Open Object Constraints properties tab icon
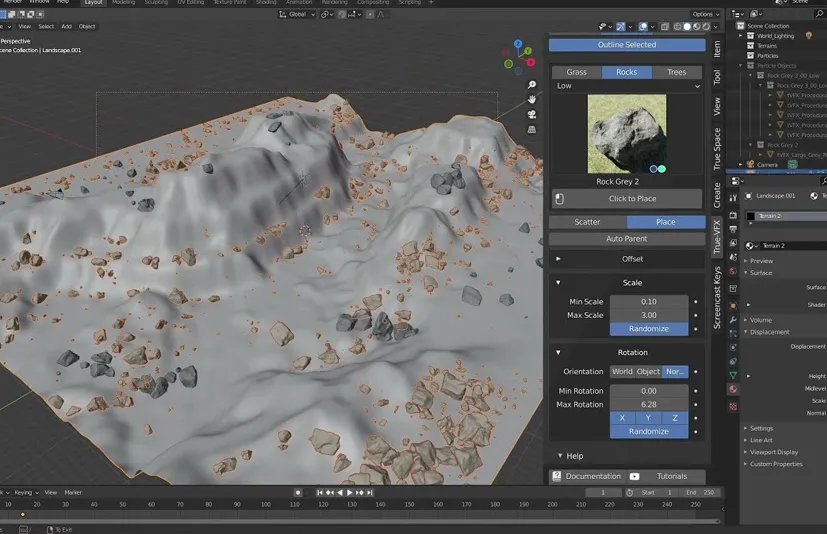The width and height of the screenshot is (827, 534). click(733, 361)
